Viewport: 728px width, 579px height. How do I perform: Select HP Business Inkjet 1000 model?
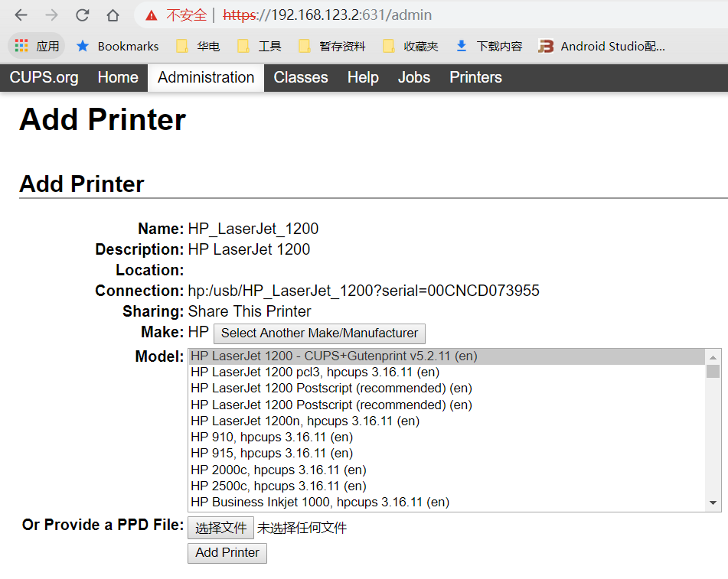[x=447, y=503]
